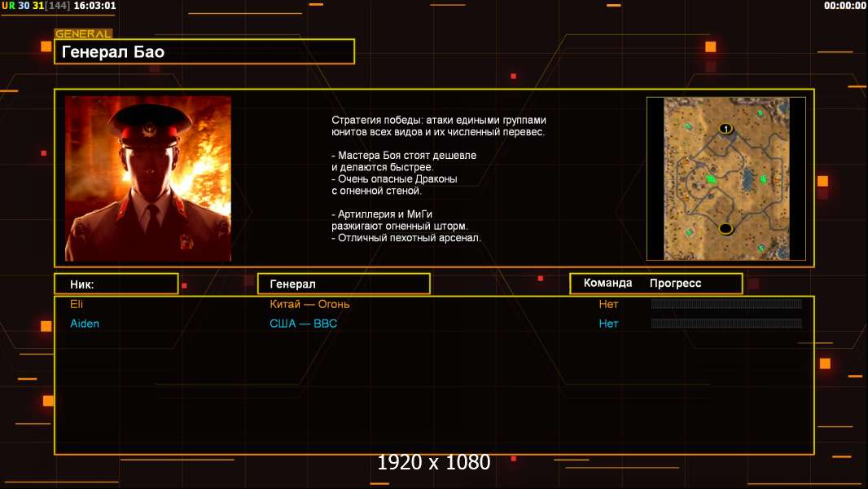The width and height of the screenshot is (868, 489).
Task: Click Aiden's team value Нет
Action: coord(608,324)
